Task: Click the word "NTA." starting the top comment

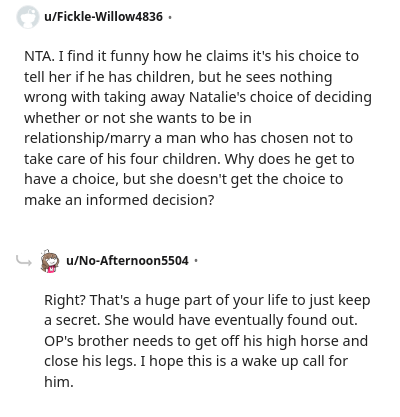Action: (x=39, y=56)
